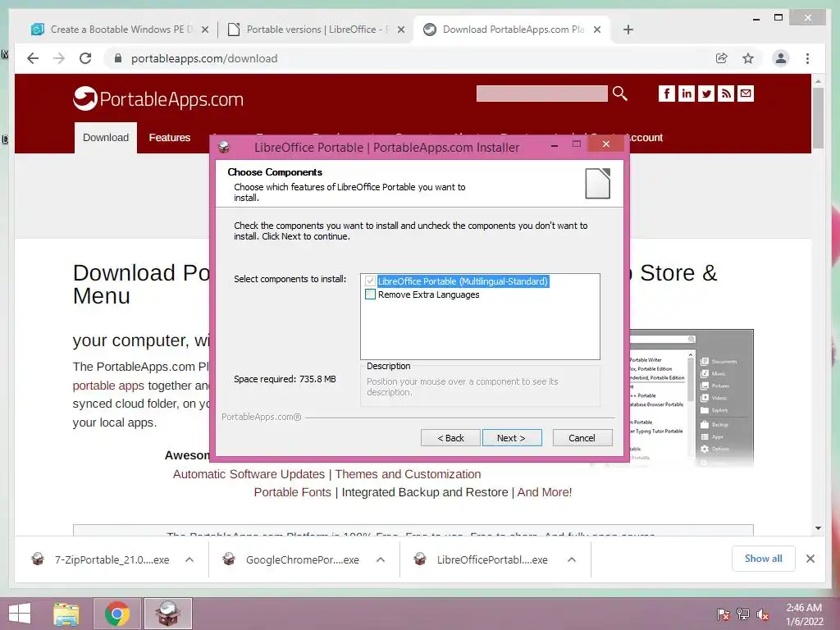
Task: Close the Portable versions LibreOffice tab
Action: (400, 30)
